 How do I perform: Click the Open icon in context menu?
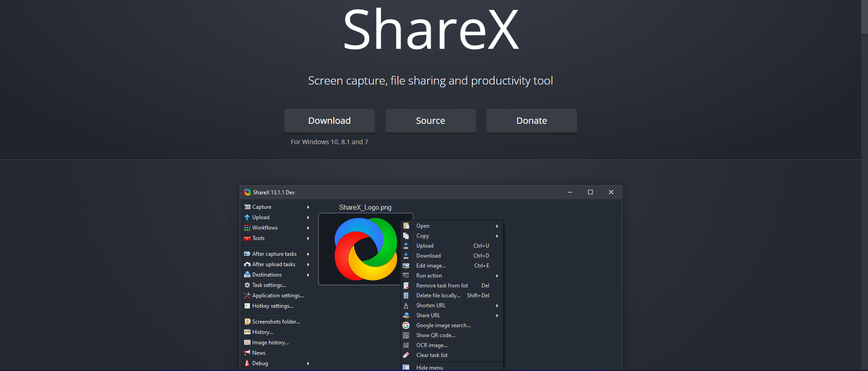(406, 226)
